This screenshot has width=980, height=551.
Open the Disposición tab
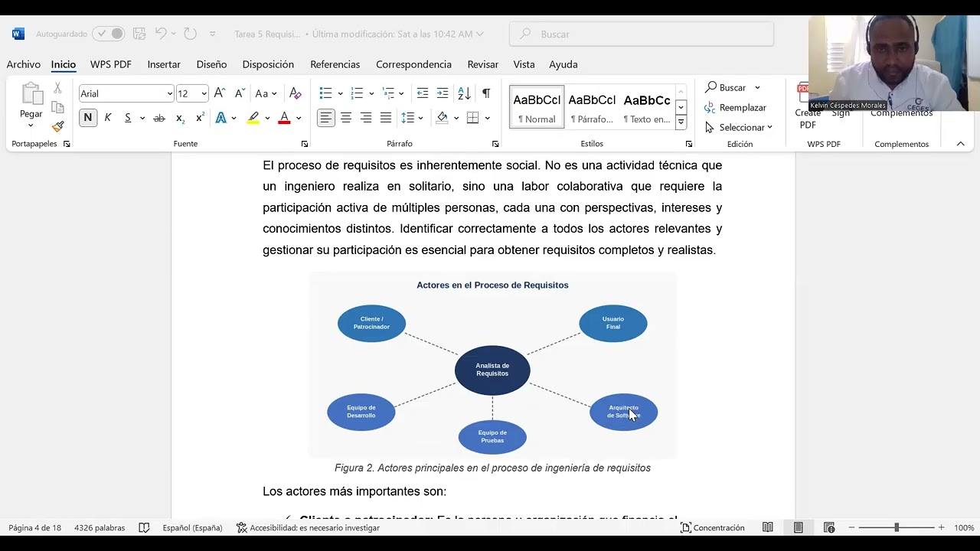(x=268, y=64)
